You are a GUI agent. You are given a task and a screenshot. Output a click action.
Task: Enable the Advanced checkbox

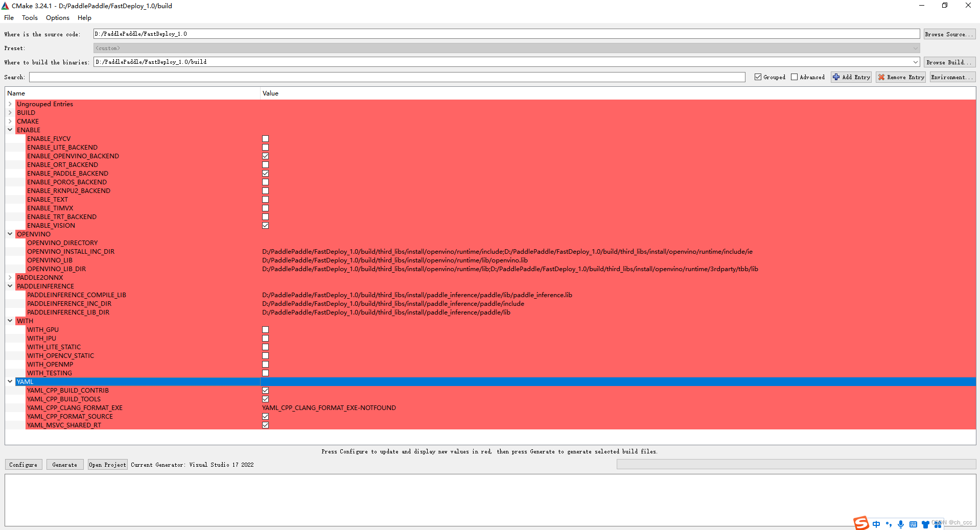(794, 77)
